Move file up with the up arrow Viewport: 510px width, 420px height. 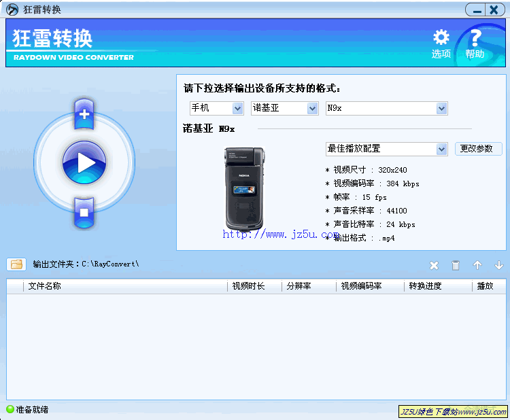[477, 265]
